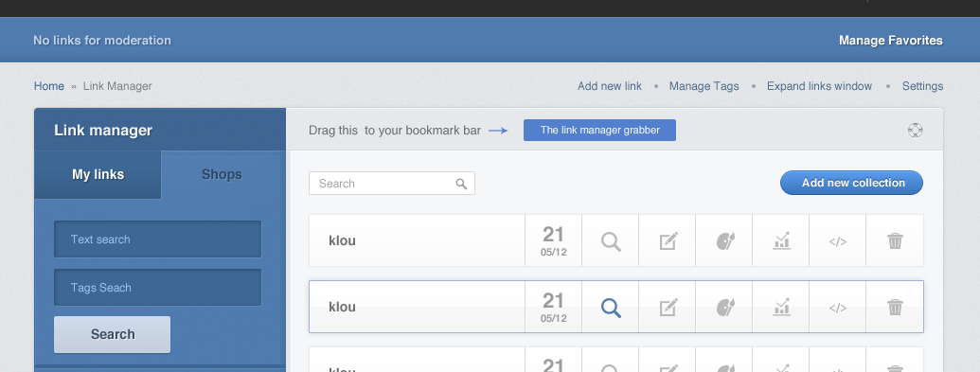The image size is (980, 372).
Task: Open the palette icon in the first klou row
Action: (x=725, y=240)
